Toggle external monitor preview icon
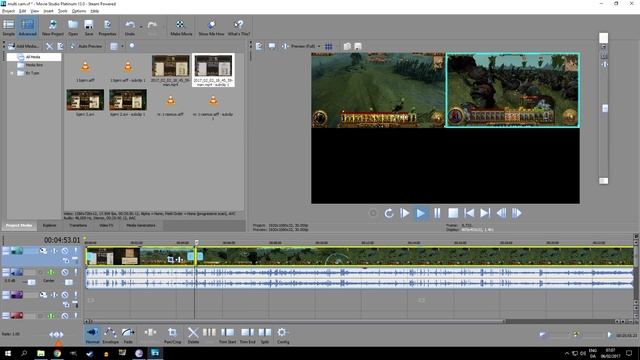 [272, 46]
